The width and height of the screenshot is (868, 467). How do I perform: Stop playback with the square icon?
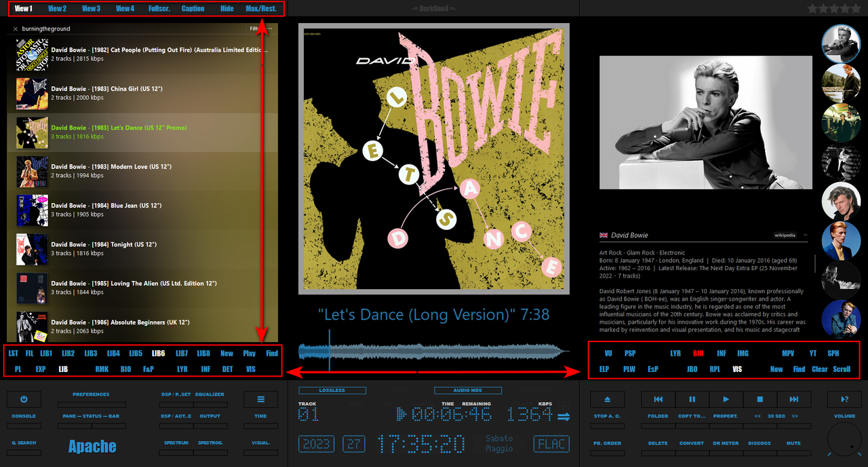tap(759, 399)
